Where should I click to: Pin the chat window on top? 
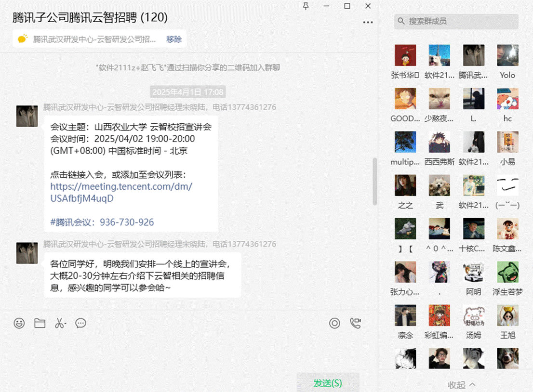point(306,6)
